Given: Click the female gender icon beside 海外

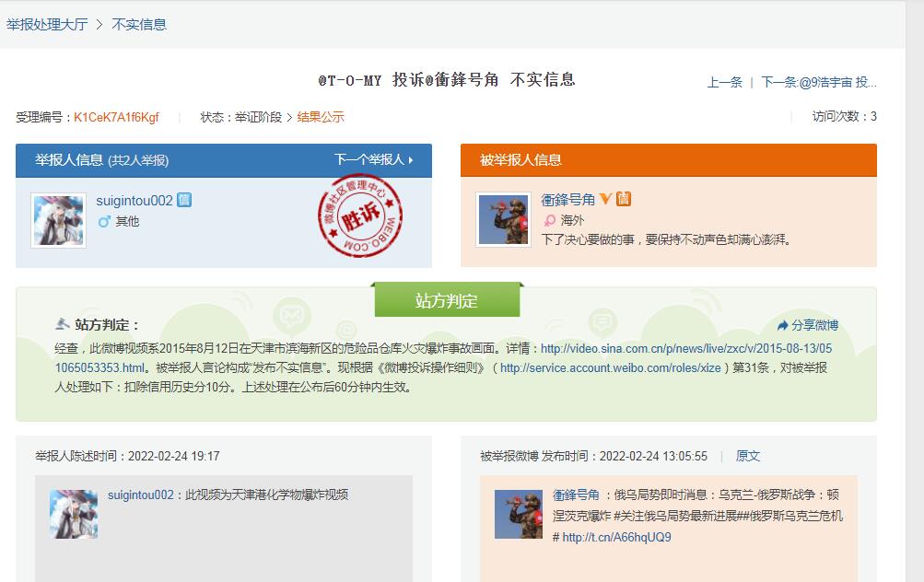Looking at the screenshot, I should click(x=549, y=220).
